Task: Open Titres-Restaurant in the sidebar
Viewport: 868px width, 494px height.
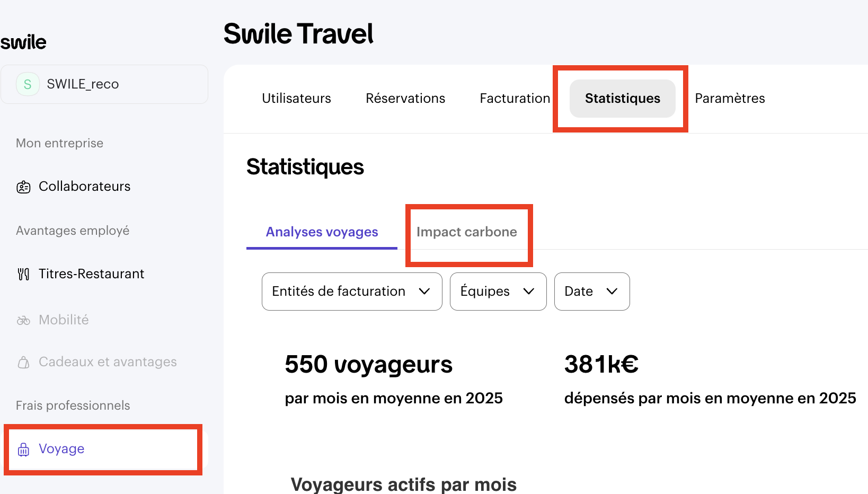Action: pyautogui.click(x=91, y=274)
